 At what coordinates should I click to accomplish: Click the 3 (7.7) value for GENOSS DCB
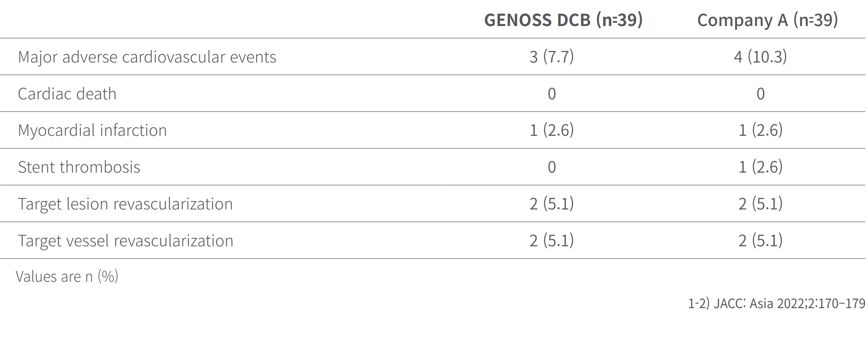551,57
